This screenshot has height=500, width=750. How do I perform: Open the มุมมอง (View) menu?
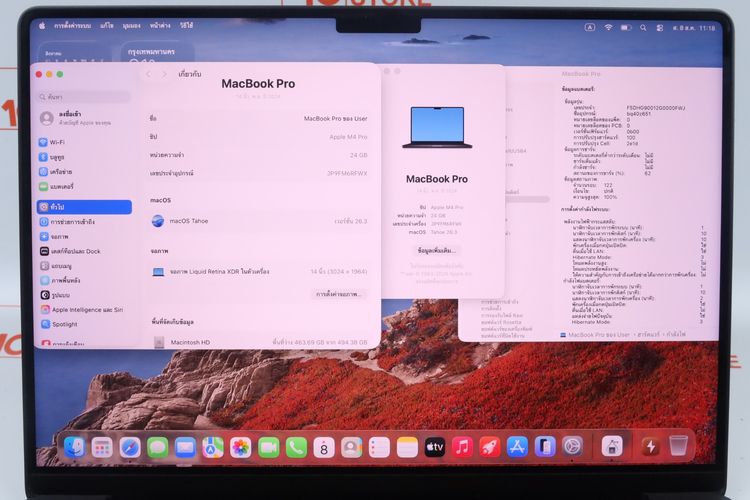[132, 26]
